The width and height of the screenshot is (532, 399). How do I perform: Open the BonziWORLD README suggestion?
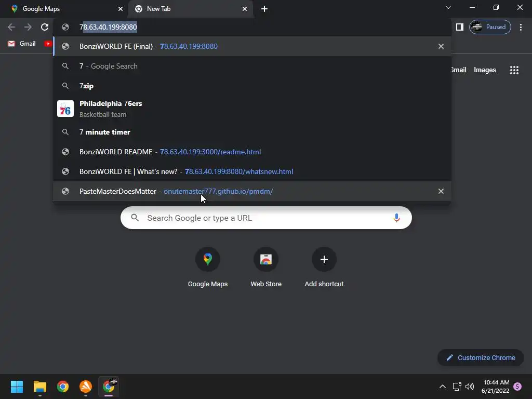pos(252,152)
